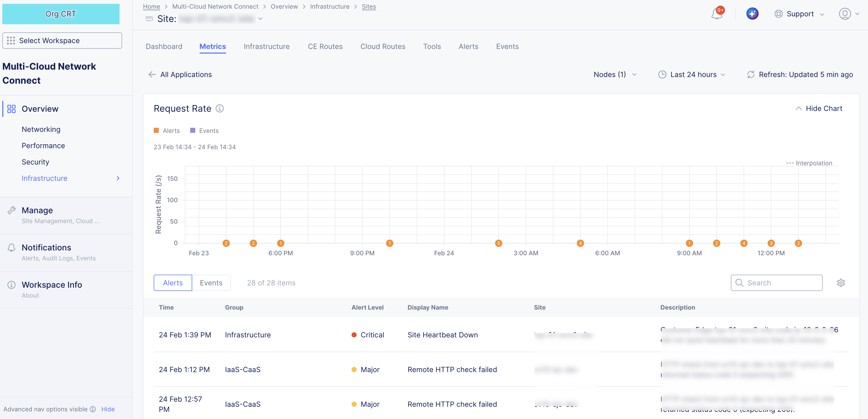Switch to the Events filter in alerts table
The image size is (868, 419).
pyautogui.click(x=211, y=283)
